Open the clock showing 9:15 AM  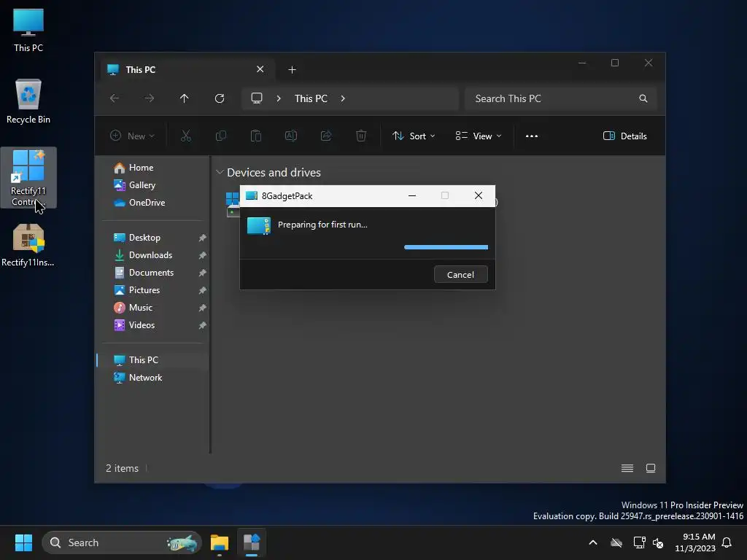[x=695, y=542]
